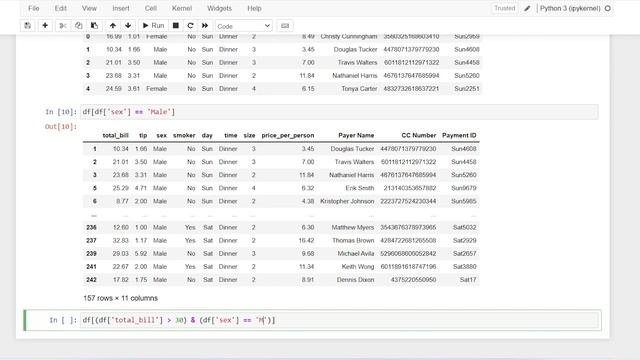Viewport: 640px width, 360px height.
Task: Click the Trusted notebook button
Action: click(x=504, y=8)
